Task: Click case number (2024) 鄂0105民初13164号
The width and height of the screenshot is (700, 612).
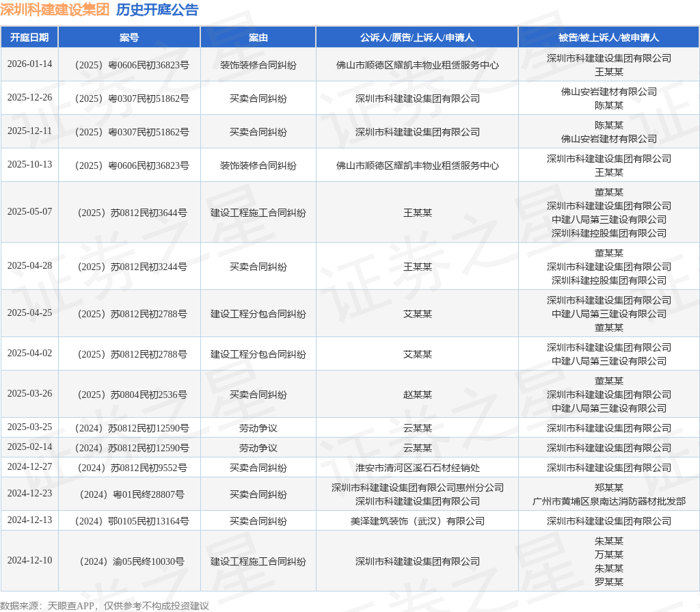Action: pyautogui.click(x=132, y=521)
